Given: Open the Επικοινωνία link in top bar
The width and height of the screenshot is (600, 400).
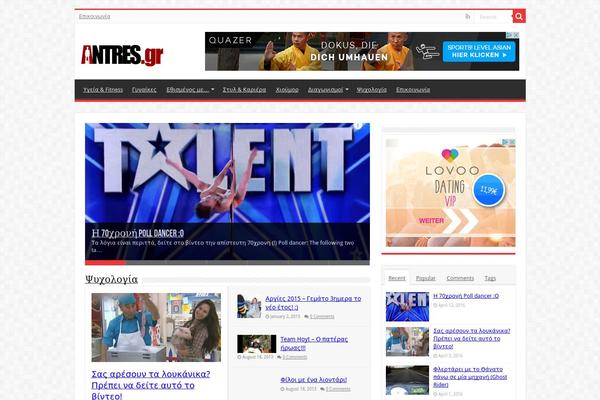Looking at the screenshot, I should (95, 16).
